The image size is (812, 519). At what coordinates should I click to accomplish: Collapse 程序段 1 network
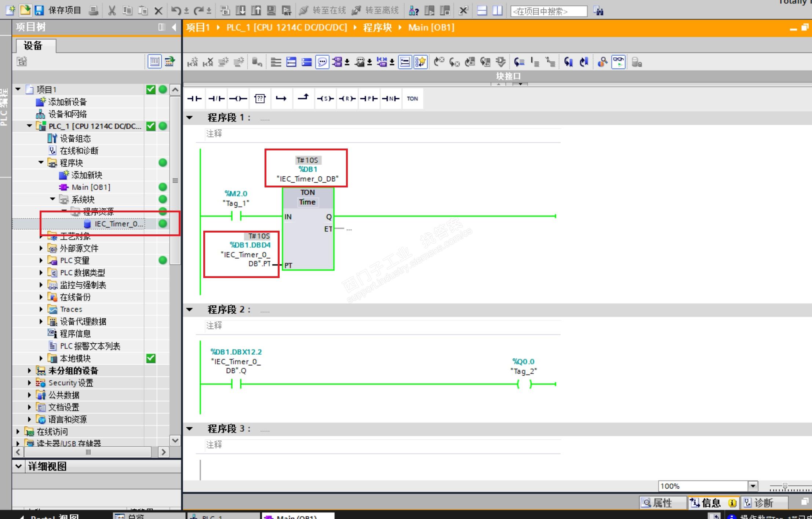(x=190, y=118)
